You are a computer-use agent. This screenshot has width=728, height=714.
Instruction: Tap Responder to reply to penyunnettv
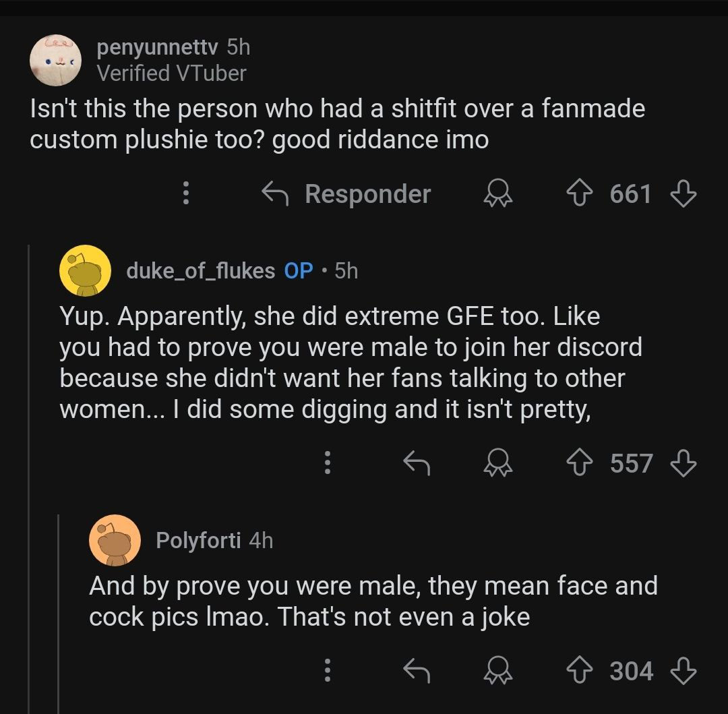pos(346,194)
